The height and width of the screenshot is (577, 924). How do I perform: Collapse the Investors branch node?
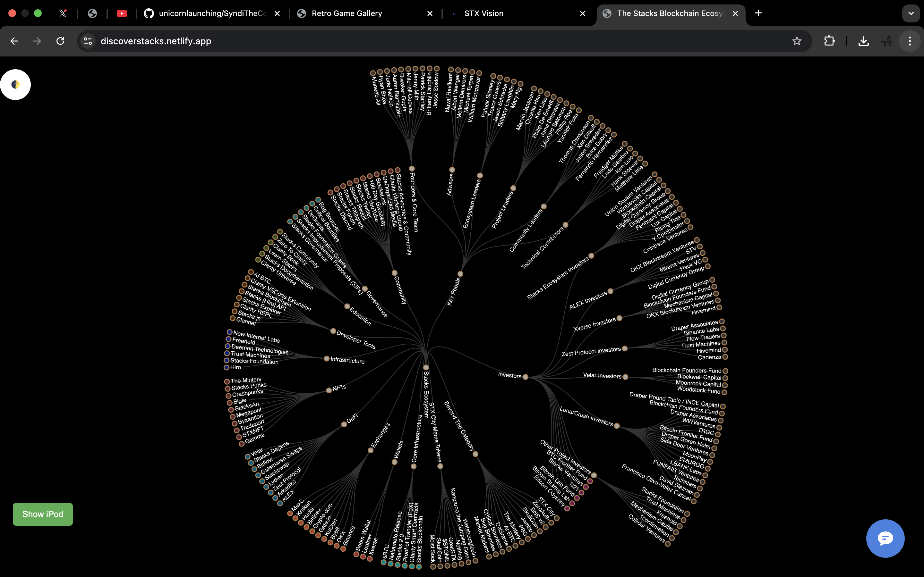point(525,376)
